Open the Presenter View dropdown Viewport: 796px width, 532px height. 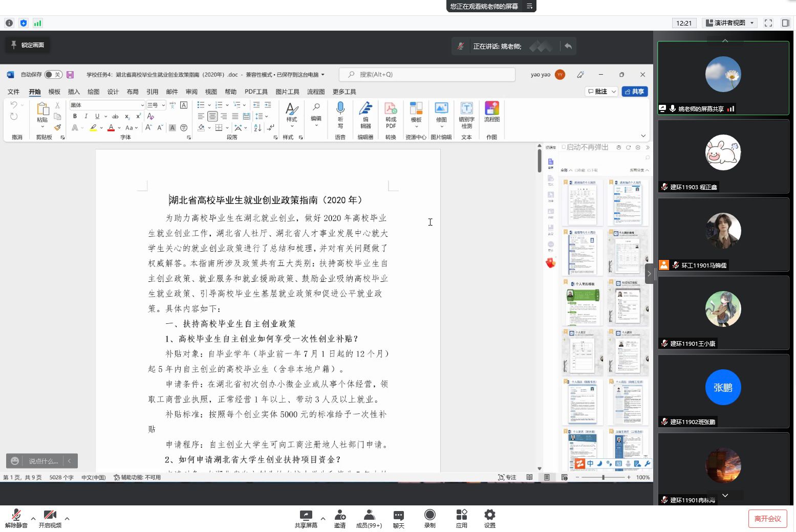point(729,23)
